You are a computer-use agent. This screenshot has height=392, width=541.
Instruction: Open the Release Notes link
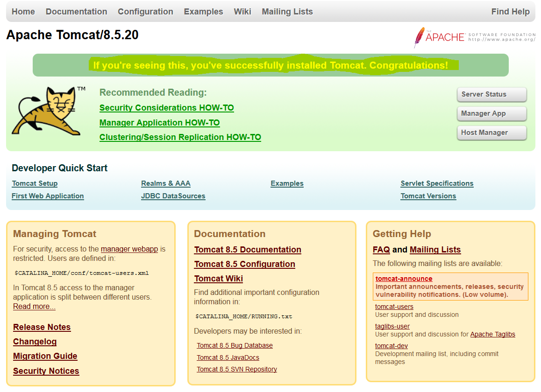pos(42,327)
